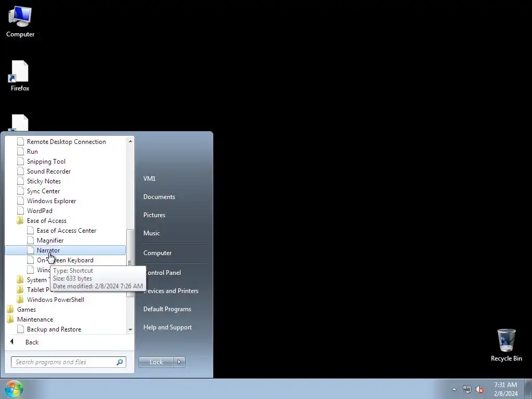Viewport: 532px width, 399px height.
Task: Click the Magnifier file icon
Action: point(30,240)
